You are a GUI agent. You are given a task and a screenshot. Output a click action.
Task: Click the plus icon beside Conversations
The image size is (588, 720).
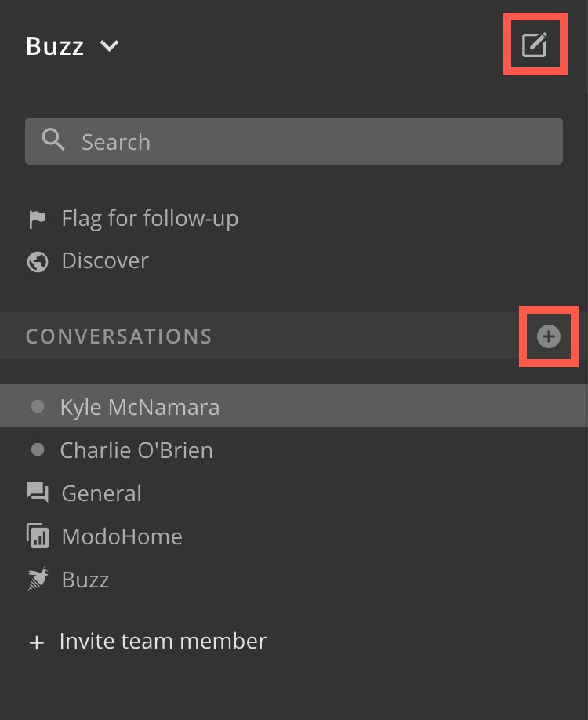click(x=549, y=336)
